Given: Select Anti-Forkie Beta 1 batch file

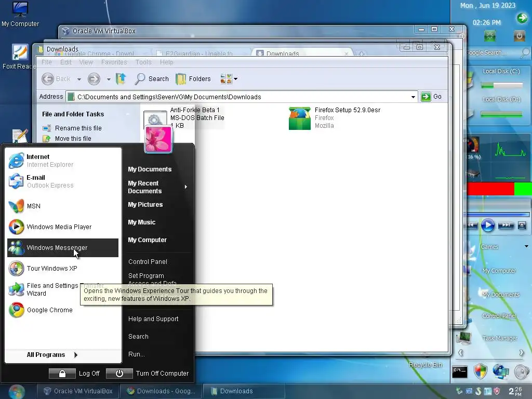Looking at the screenshot, I should point(184,118).
